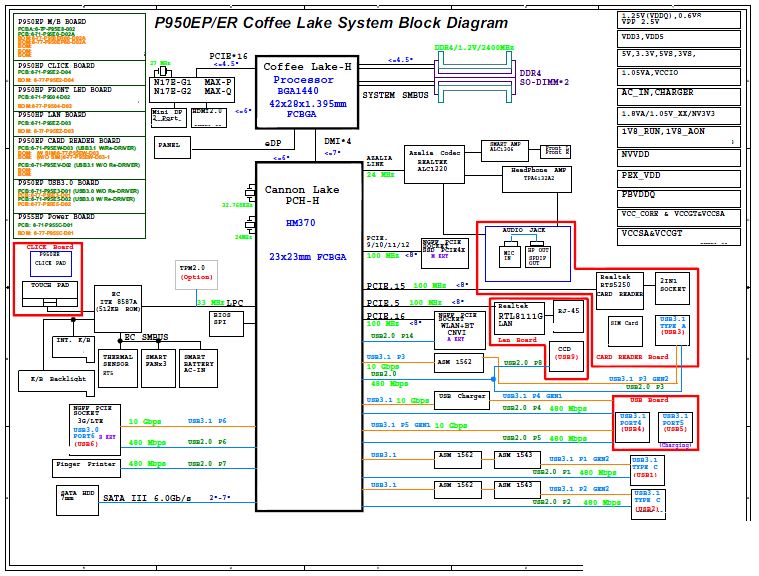Click the 'DMI*4' link label
This screenshot has width=759, height=576.
pos(337,141)
